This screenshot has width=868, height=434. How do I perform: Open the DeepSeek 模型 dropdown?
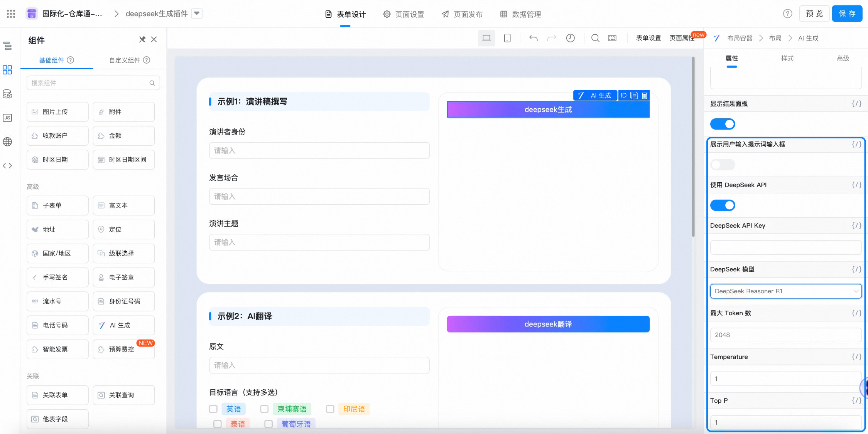pyautogui.click(x=785, y=291)
